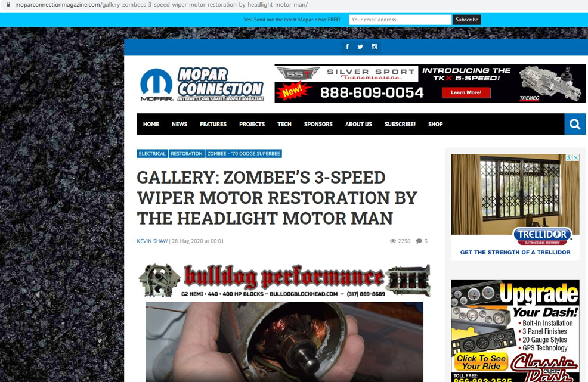Open the NEWS menu item
This screenshot has width=588, height=382.
tap(180, 124)
